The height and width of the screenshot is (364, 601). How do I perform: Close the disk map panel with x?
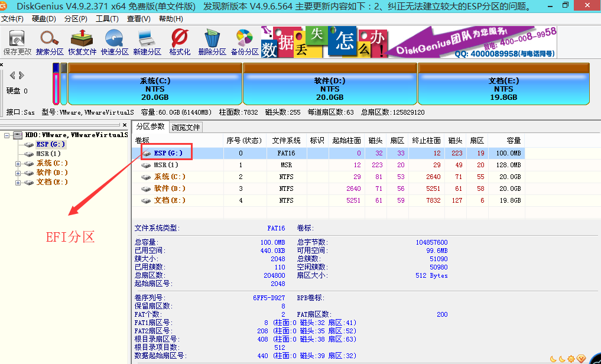click(2, 64)
